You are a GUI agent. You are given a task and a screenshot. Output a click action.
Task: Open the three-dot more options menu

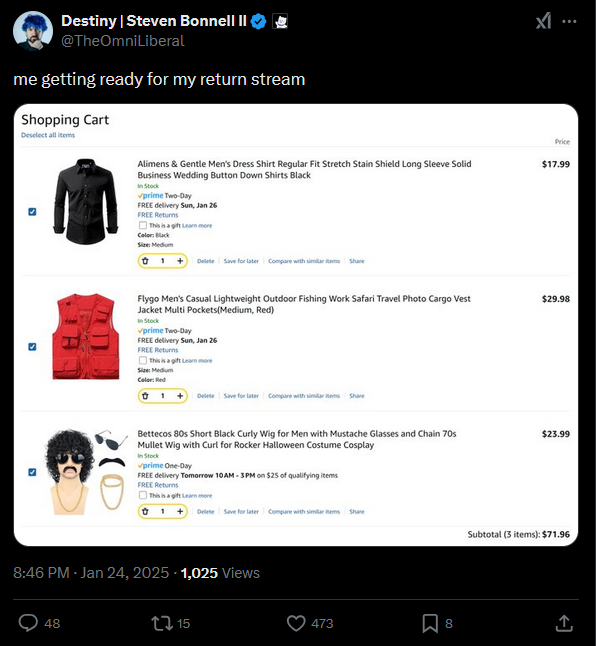(x=569, y=21)
